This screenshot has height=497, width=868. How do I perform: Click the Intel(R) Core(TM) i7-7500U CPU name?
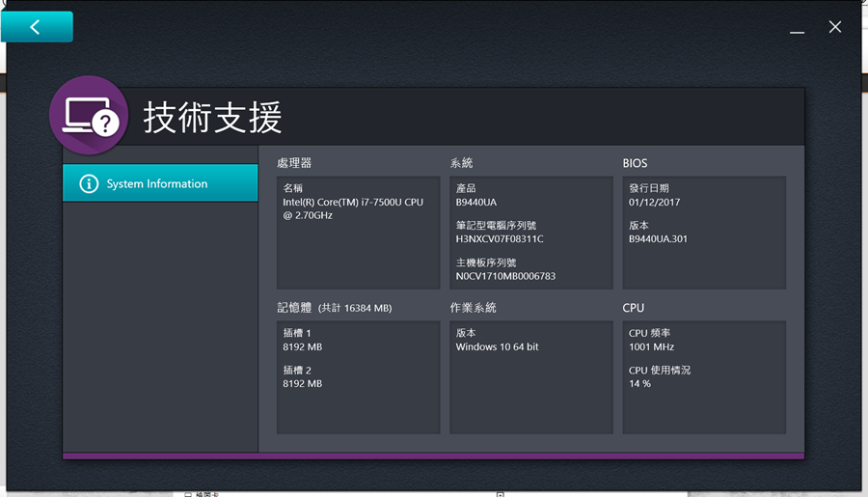click(353, 208)
